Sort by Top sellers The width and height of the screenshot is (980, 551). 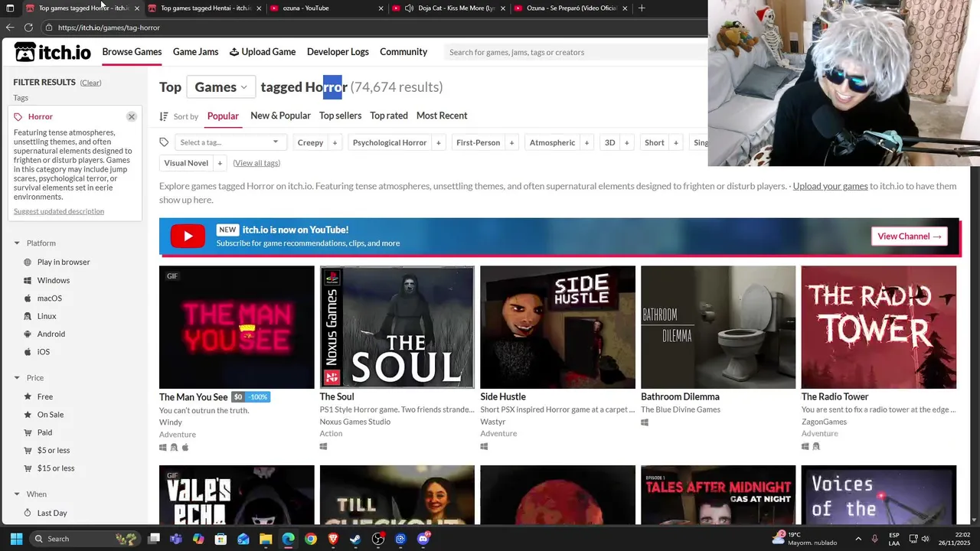coord(340,116)
